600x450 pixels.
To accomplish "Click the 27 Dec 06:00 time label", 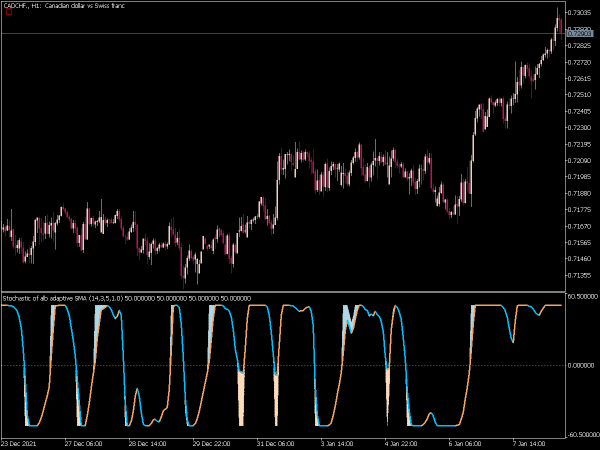I will 83,444.
